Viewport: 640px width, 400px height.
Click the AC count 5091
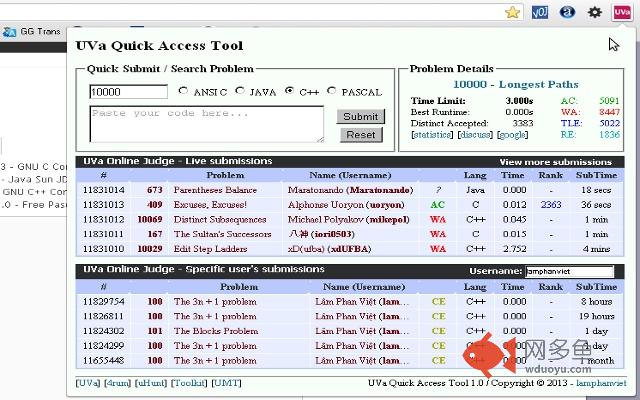click(609, 101)
